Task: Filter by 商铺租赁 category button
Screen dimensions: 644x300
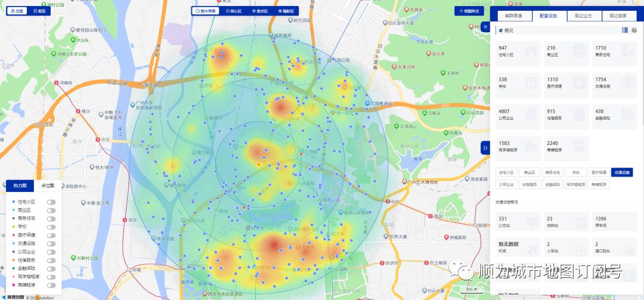Action: 599,184
